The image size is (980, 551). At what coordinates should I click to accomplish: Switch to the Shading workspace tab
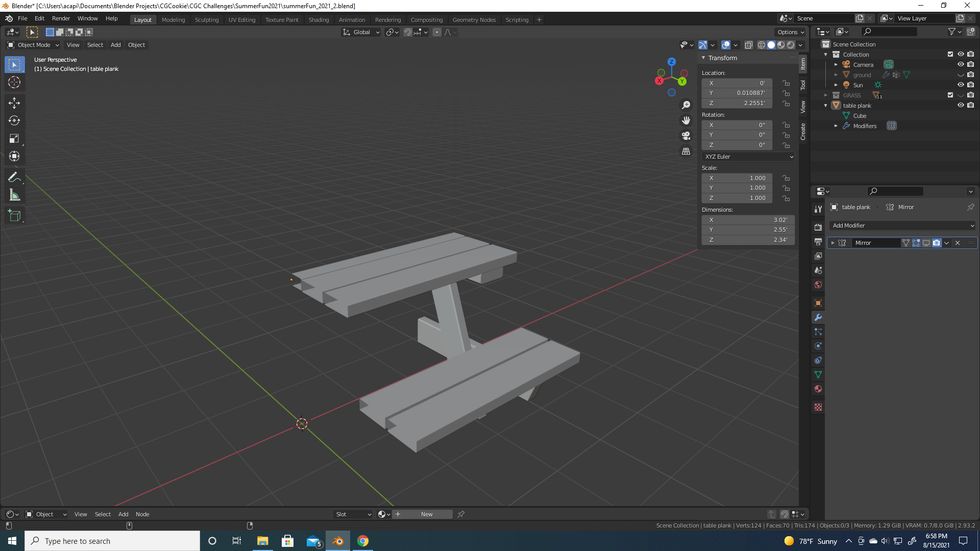318,20
